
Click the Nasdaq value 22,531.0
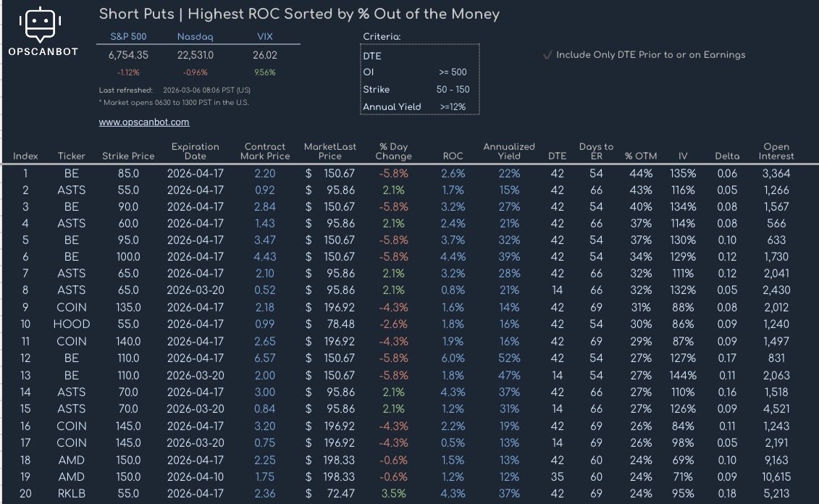(x=195, y=55)
